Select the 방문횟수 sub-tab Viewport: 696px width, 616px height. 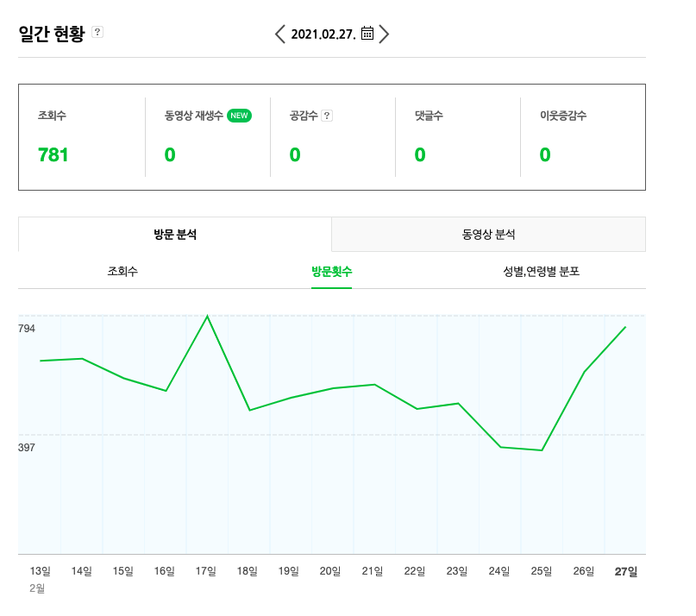pyautogui.click(x=331, y=272)
